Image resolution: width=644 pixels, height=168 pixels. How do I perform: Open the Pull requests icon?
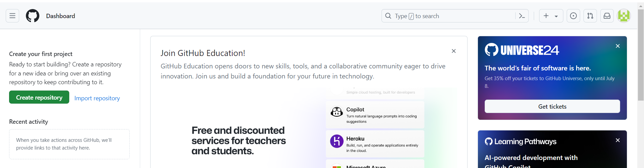590,16
